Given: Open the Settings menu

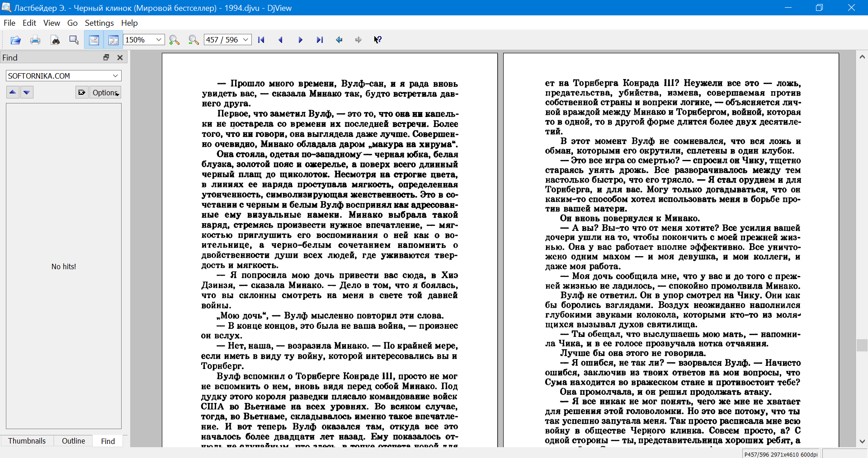Looking at the screenshot, I should click(99, 23).
